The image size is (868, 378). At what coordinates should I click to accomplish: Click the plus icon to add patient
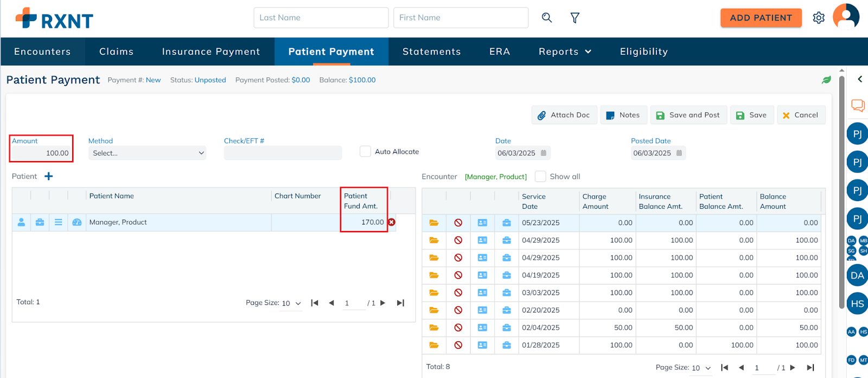[49, 176]
